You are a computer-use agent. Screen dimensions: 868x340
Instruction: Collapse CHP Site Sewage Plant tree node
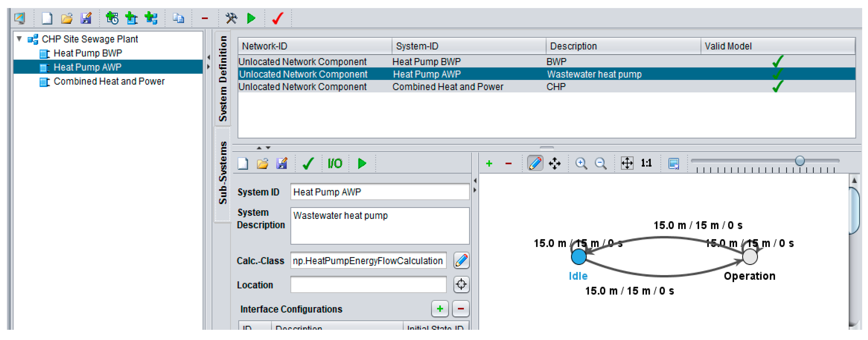click(19, 39)
